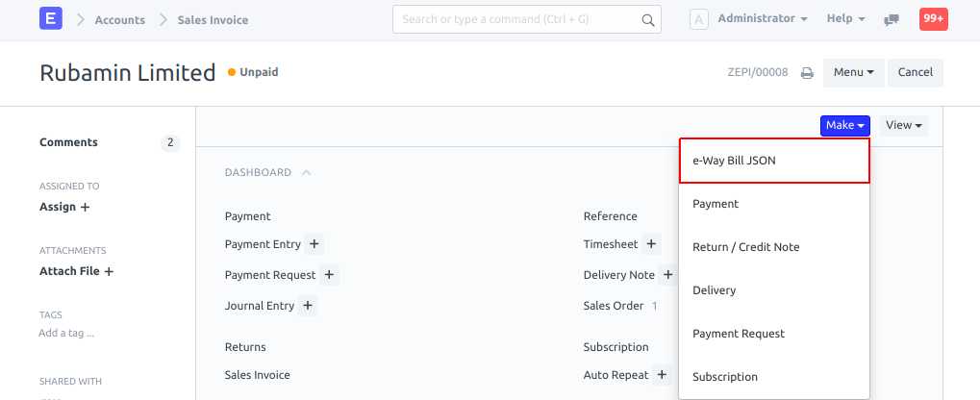Add new Auto Repeat with plus icon
Screen dimensions: 980x400
point(662,375)
